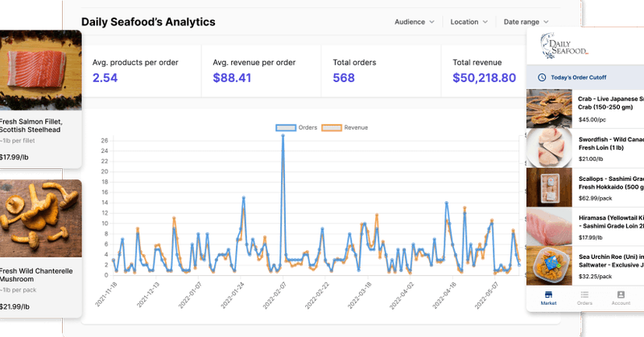Click the $21.99/lb chanterelle price
Screen dimensions: 644x337
pos(14,306)
